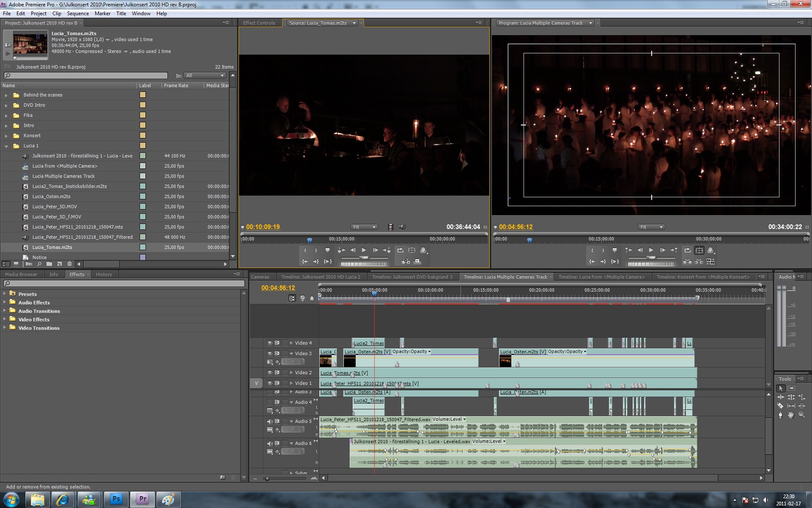812x508 pixels.
Task: Expand the Video Effects folder
Action: [x=5, y=319]
